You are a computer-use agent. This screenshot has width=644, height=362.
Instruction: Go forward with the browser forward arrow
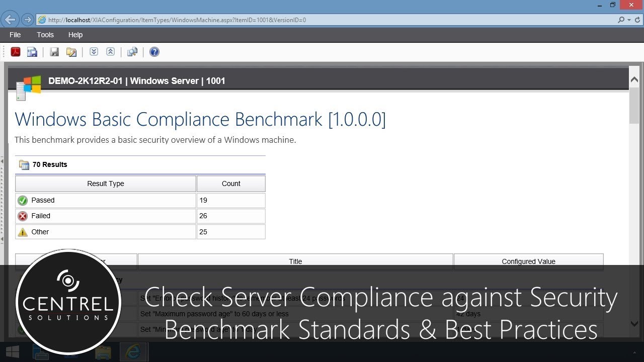pos(28,20)
